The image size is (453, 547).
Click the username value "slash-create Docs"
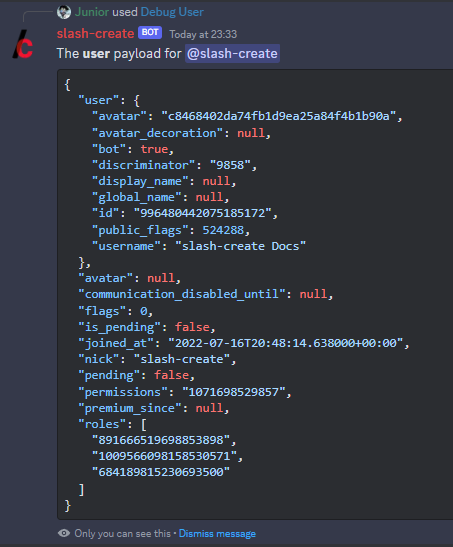pyautogui.click(x=241, y=246)
